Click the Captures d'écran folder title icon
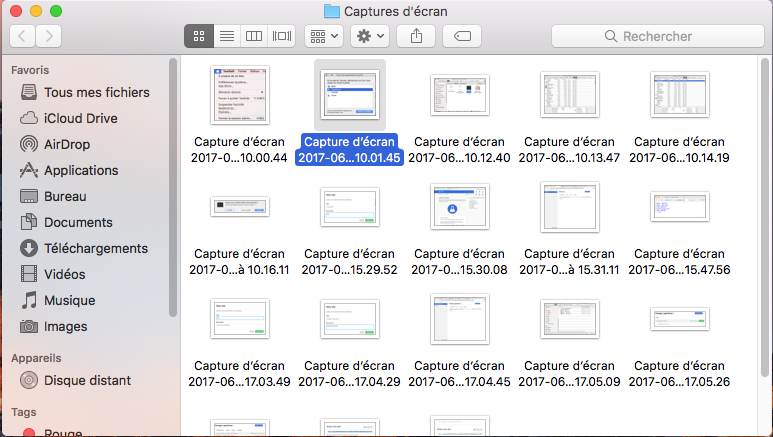773x437 pixels. 332,11
